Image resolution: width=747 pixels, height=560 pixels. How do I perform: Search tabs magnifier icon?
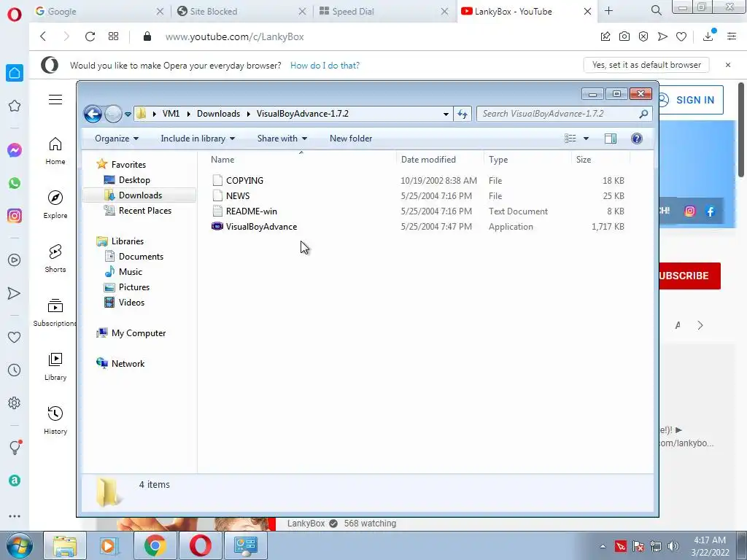(656, 10)
